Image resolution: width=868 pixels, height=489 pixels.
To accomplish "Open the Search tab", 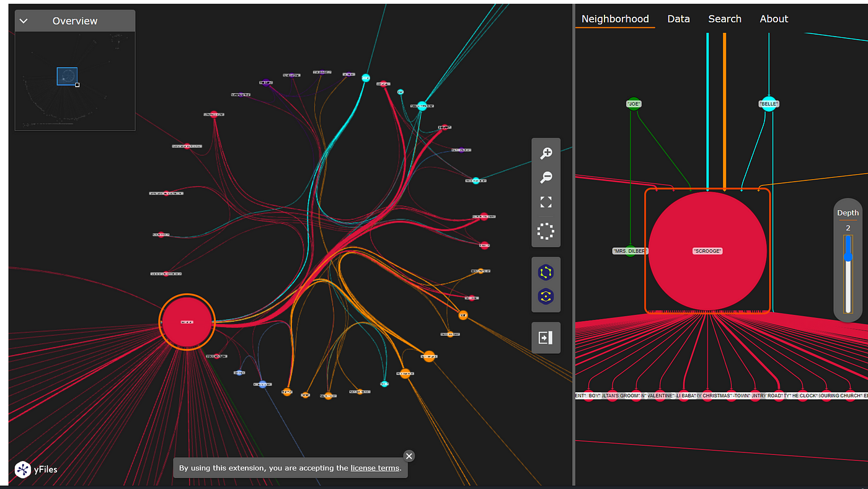I will point(724,19).
